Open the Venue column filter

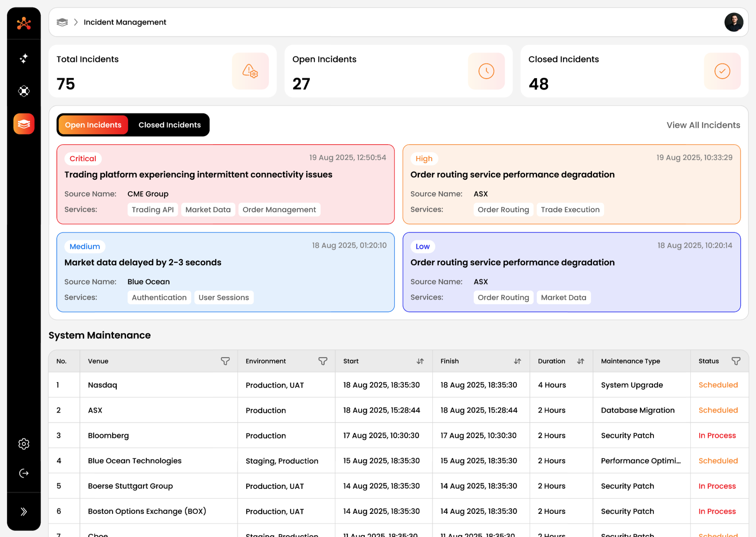225,361
